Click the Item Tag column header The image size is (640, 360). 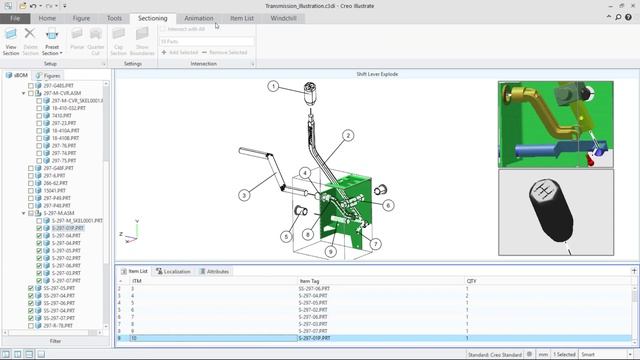[381, 281]
